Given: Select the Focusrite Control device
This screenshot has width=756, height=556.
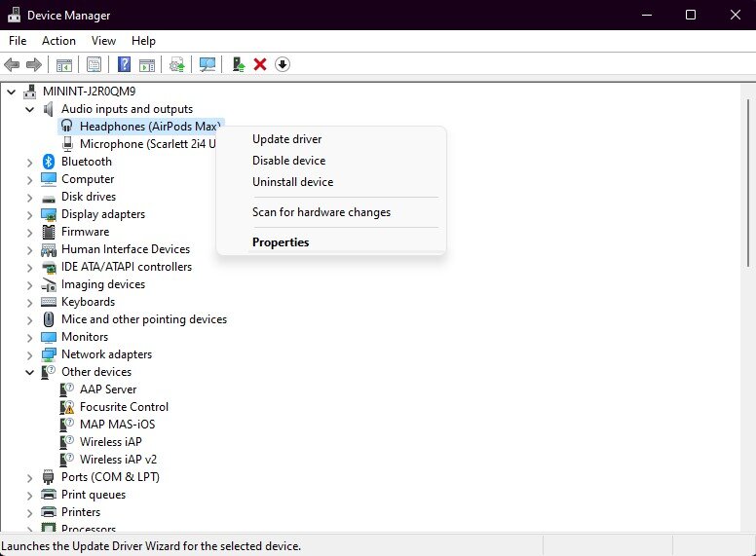Looking at the screenshot, I should click(124, 407).
